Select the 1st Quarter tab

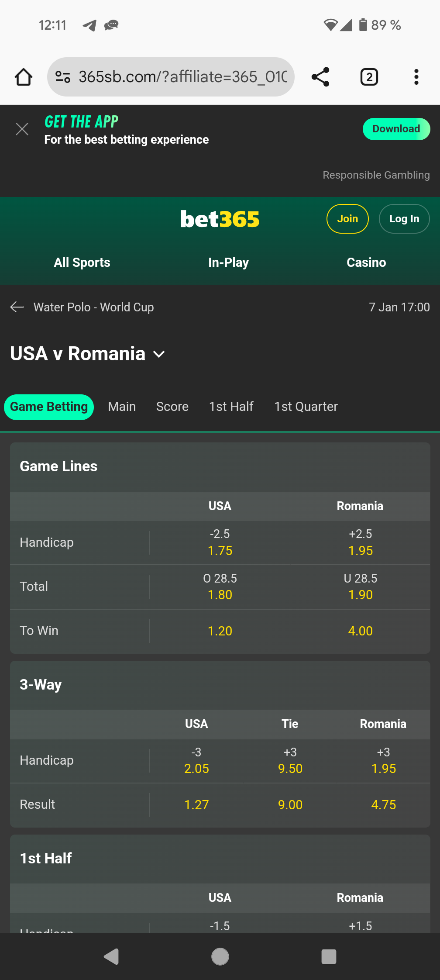pyautogui.click(x=306, y=407)
